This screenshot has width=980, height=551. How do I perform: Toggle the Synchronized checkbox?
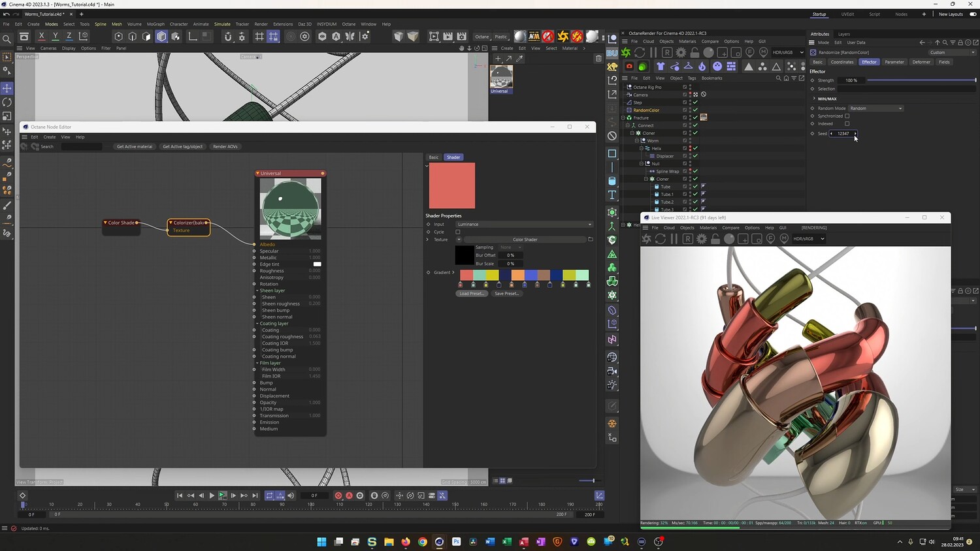pos(847,116)
